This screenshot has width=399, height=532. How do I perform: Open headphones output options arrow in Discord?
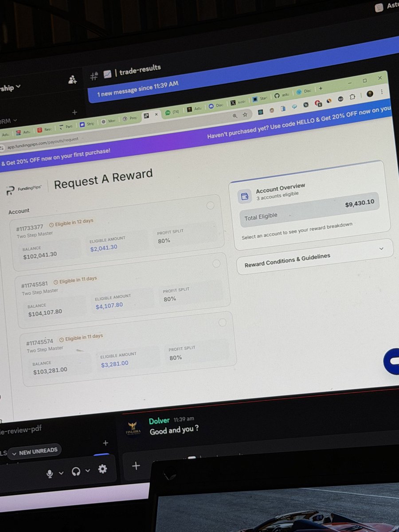point(88,470)
